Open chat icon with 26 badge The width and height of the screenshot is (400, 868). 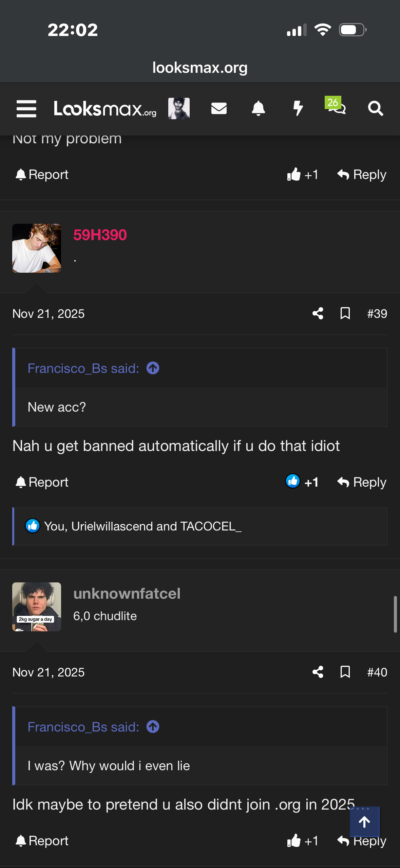(x=336, y=107)
